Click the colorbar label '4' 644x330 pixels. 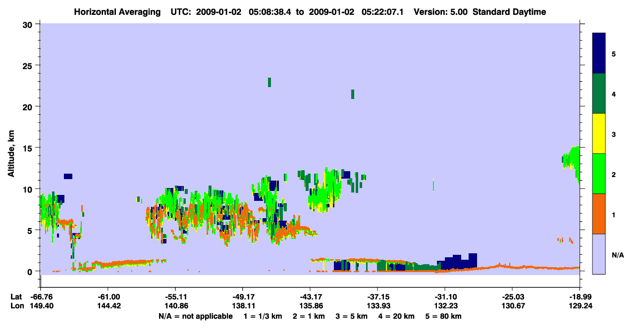pos(614,94)
